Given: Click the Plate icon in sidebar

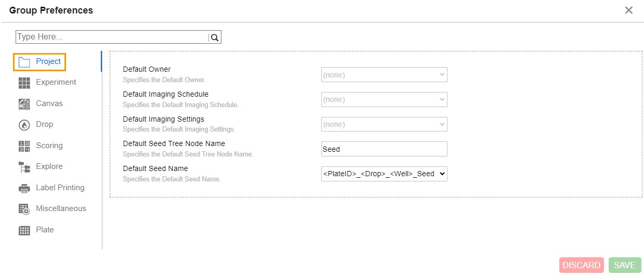Looking at the screenshot, I should pos(24,230).
